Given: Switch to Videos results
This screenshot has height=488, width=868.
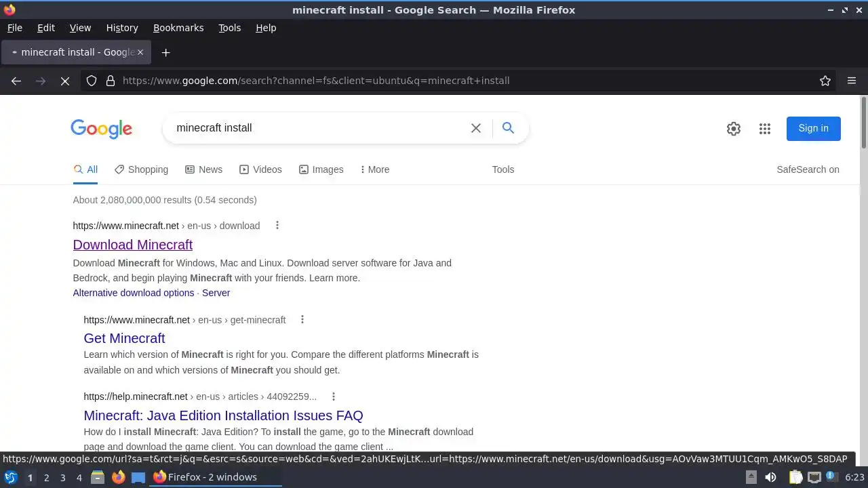Looking at the screenshot, I should (x=260, y=169).
